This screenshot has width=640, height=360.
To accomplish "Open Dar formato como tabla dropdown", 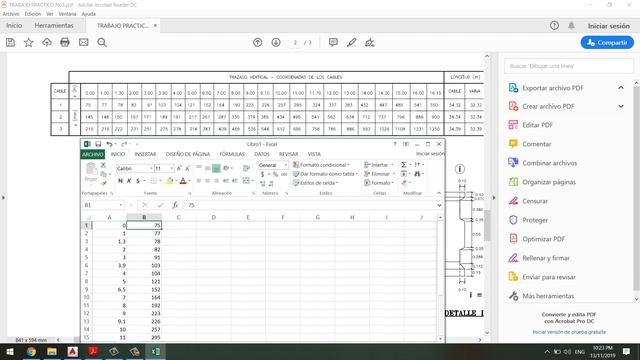I will [x=325, y=174].
